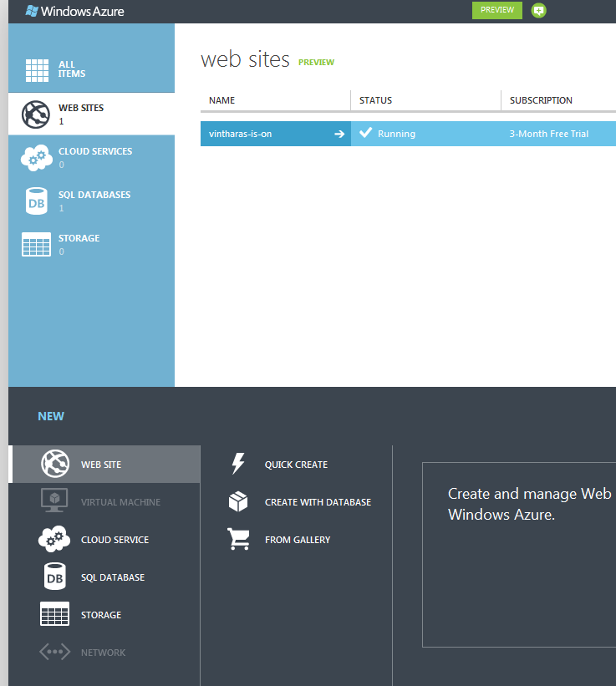
Task: Sort by NAME column header
Action: click(221, 100)
